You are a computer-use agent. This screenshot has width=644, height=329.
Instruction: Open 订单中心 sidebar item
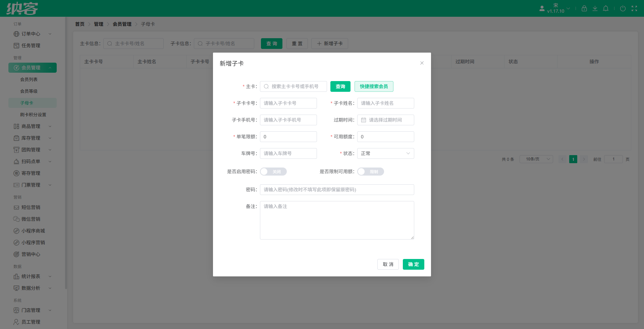tap(33, 34)
